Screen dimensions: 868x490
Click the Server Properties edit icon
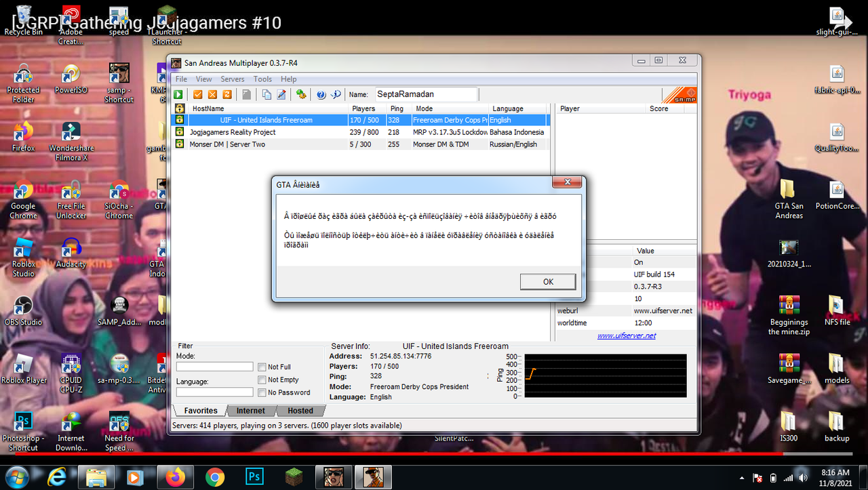point(281,95)
